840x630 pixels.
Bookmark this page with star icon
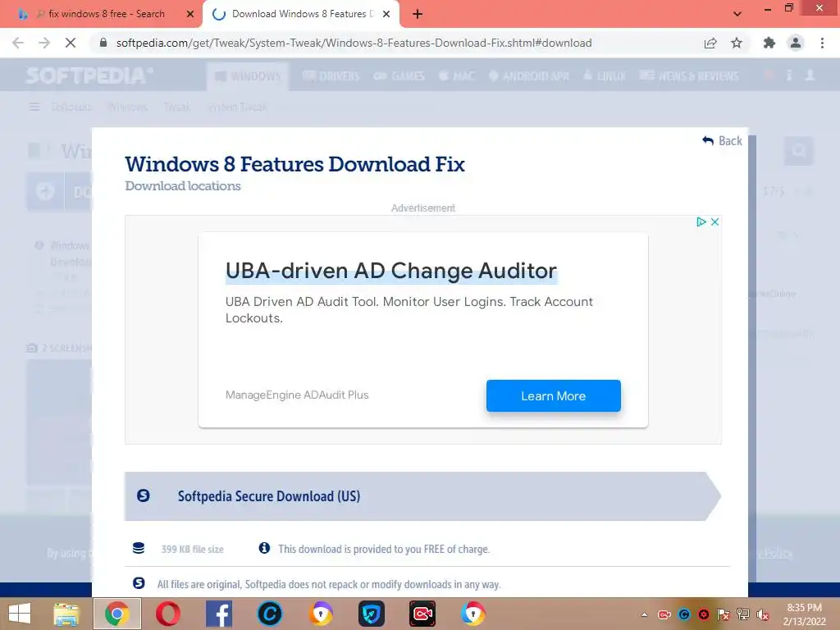tap(737, 43)
